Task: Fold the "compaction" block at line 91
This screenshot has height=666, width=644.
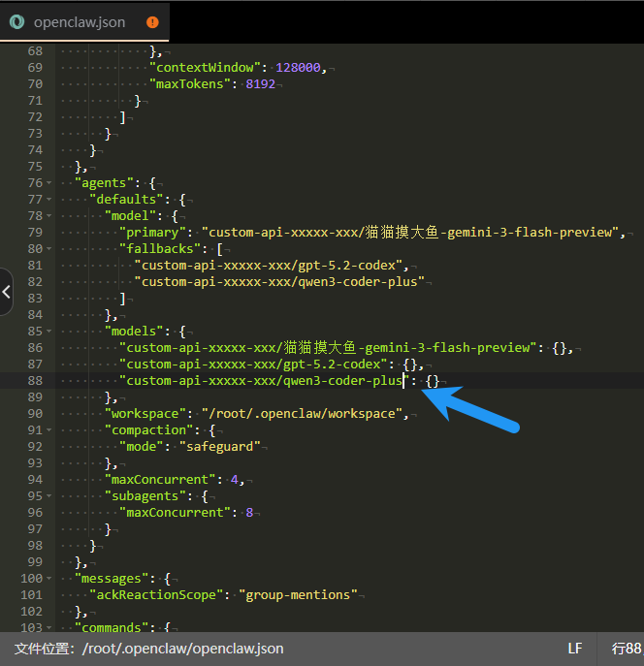Action: [49, 429]
